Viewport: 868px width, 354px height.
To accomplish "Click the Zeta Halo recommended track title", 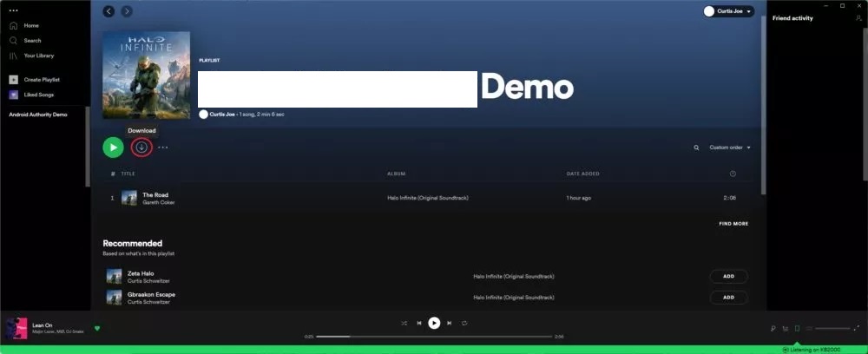I will 141,273.
